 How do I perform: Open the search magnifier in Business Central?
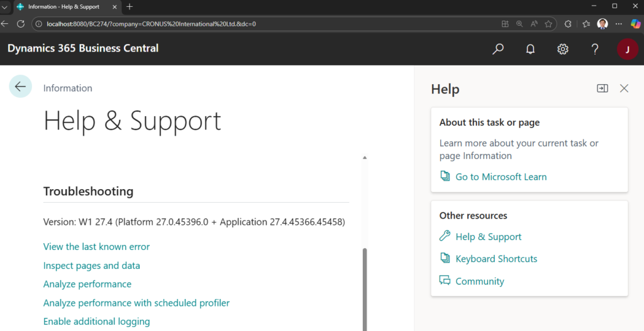pos(498,49)
